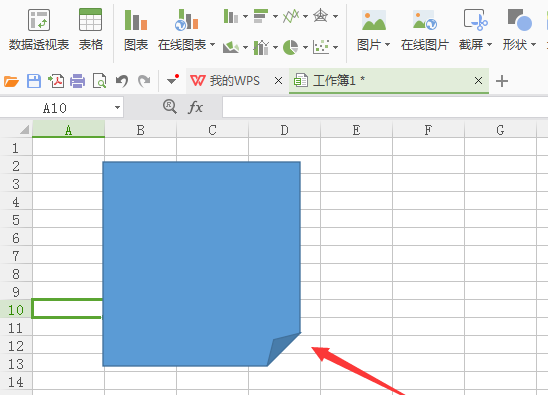The image size is (548, 395).
Task: Click the plus button for new tab
Action: pyautogui.click(x=502, y=81)
